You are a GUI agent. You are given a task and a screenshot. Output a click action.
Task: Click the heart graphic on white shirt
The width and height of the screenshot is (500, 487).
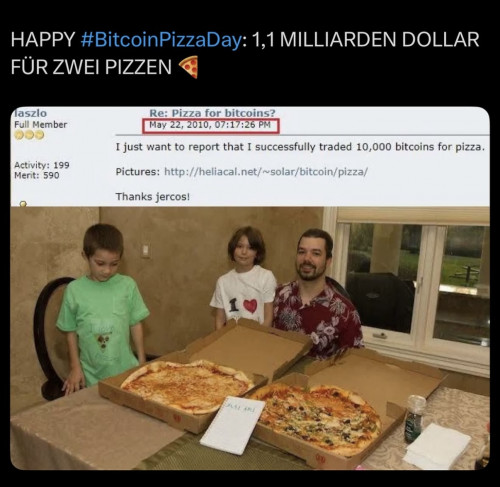(x=250, y=306)
